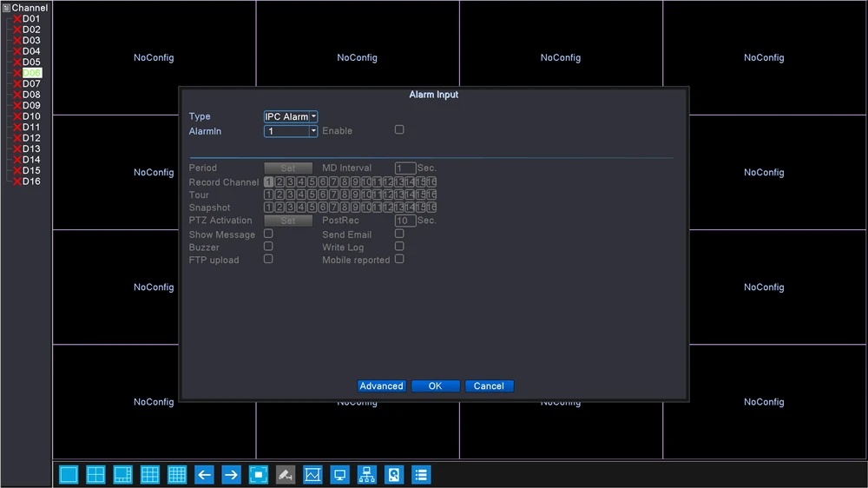Image resolution: width=868 pixels, height=488 pixels.
Task: Click the PostRec seconds field
Action: coord(405,221)
